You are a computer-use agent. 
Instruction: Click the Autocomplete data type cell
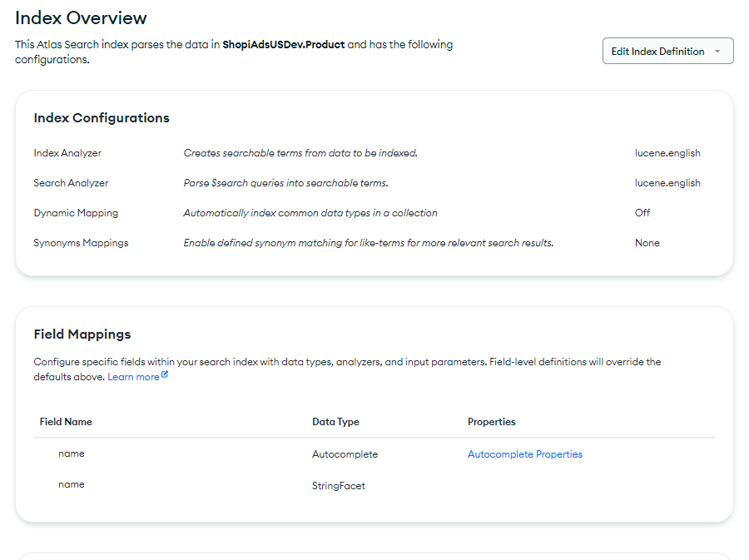coord(345,454)
